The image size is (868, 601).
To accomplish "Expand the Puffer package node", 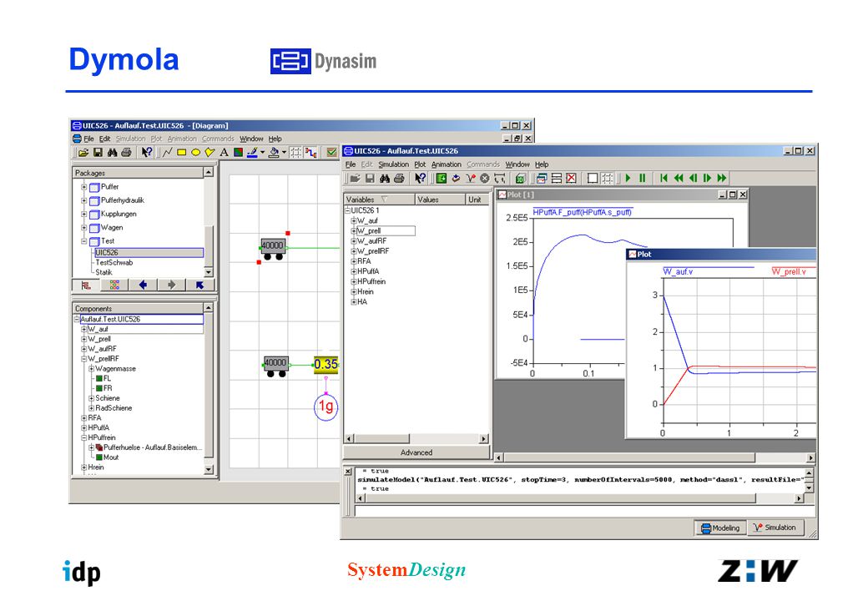I will (84, 187).
